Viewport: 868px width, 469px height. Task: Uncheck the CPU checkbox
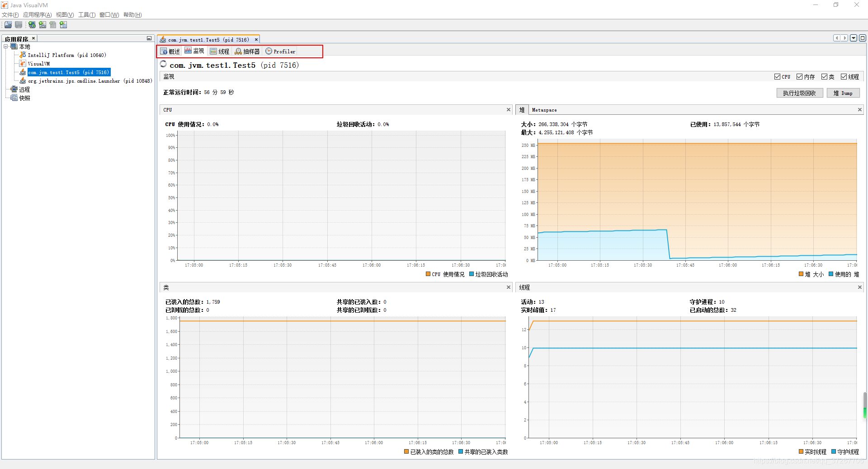pos(777,77)
